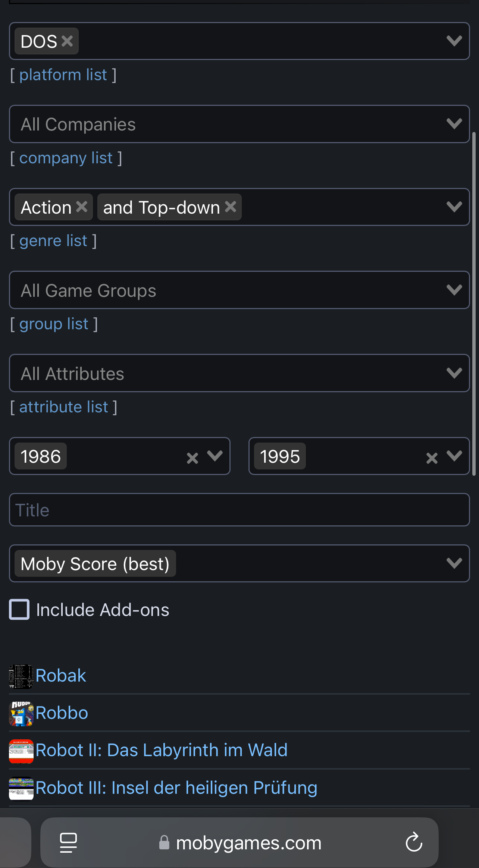Reload the mobygames.com page

[414, 842]
